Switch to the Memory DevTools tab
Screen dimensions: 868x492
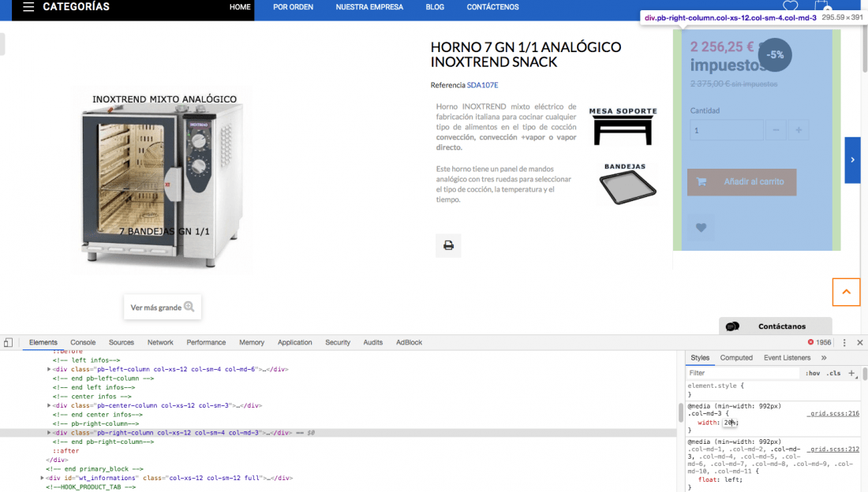tap(251, 342)
